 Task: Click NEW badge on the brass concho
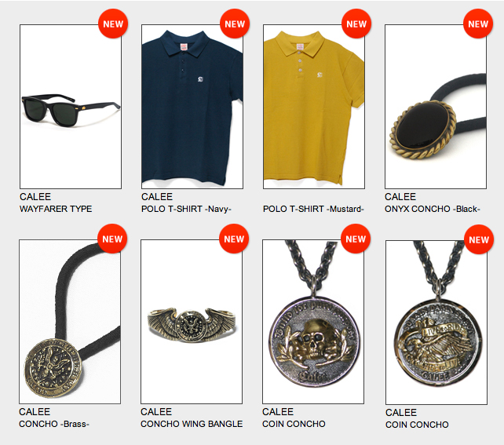[x=112, y=239]
